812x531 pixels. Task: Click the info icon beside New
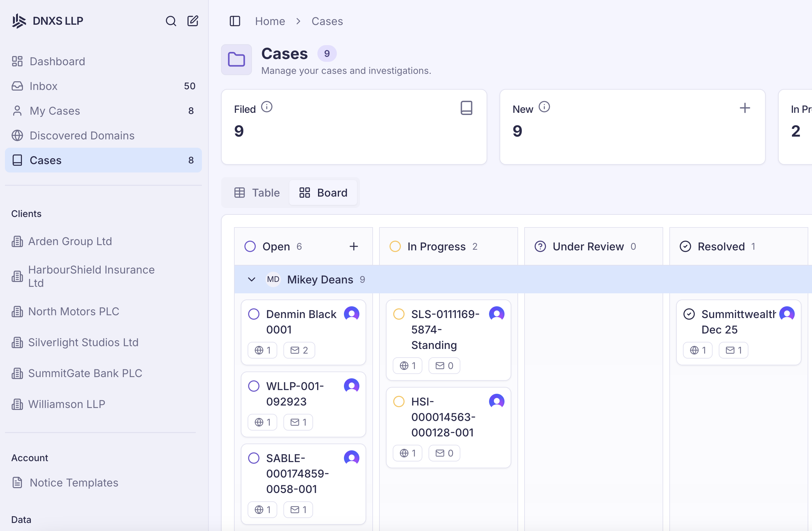point(544,107)
